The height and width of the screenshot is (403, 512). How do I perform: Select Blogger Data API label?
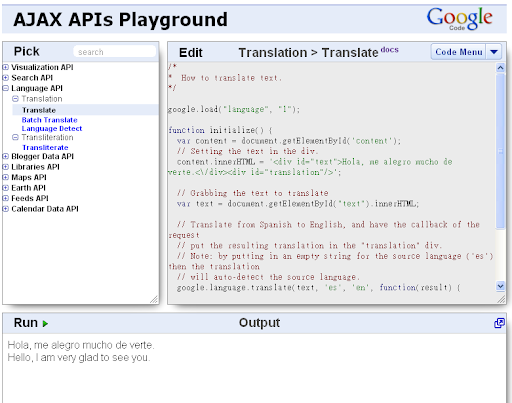pos(43,156)
